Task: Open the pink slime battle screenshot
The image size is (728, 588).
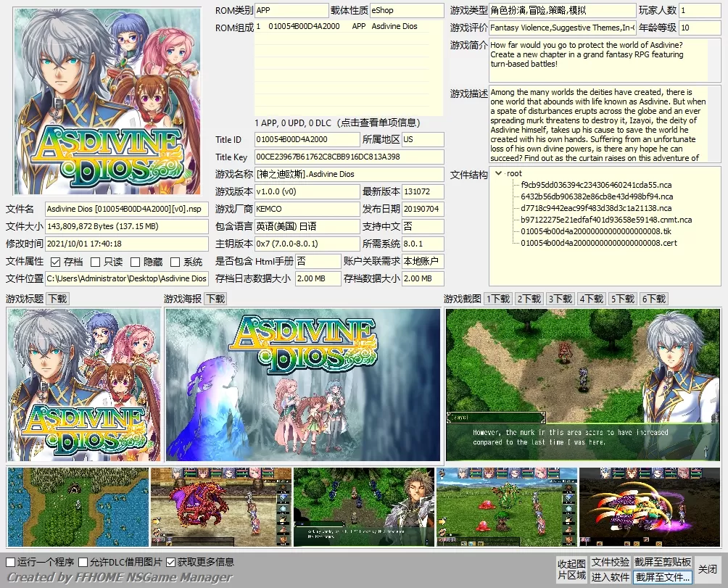Action: (x=507, y=507)
